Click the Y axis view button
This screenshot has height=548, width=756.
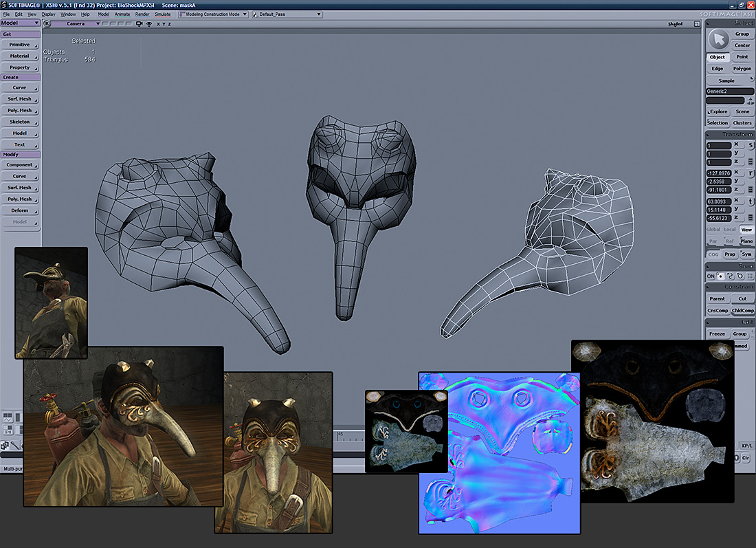click(x=164, y=24)
